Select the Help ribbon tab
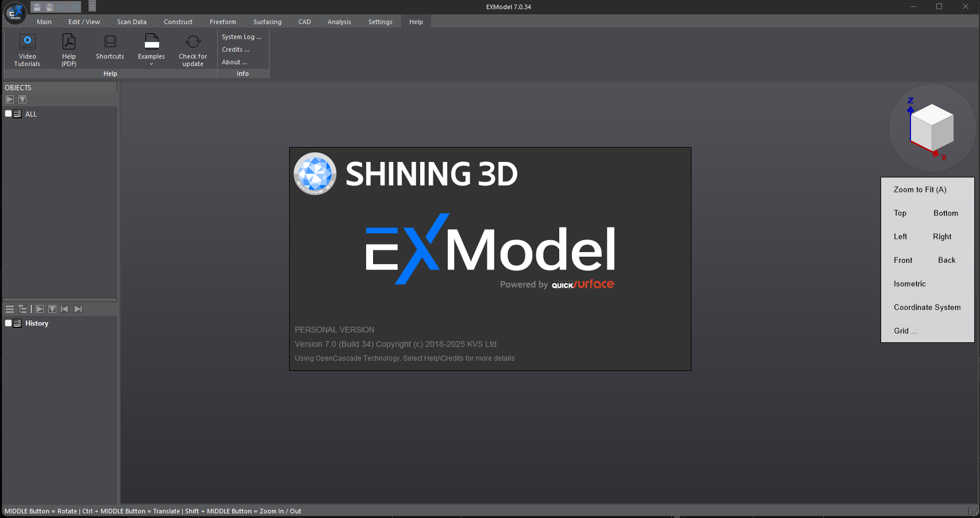The height and width of the screenshot is (518, 980). (416, 22)
